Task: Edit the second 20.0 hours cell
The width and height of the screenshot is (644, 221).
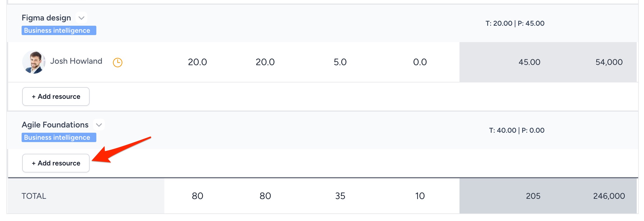Action: (265, 62)
